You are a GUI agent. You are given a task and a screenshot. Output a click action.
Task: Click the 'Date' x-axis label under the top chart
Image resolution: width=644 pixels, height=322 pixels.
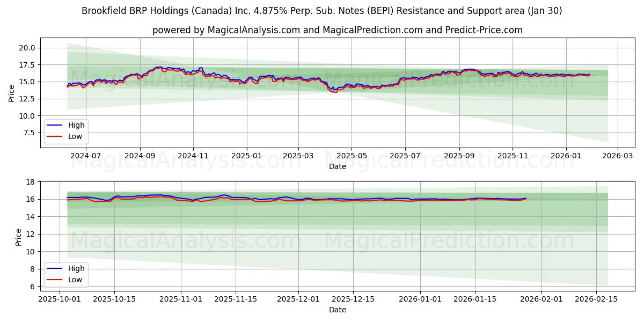point(338,167)
